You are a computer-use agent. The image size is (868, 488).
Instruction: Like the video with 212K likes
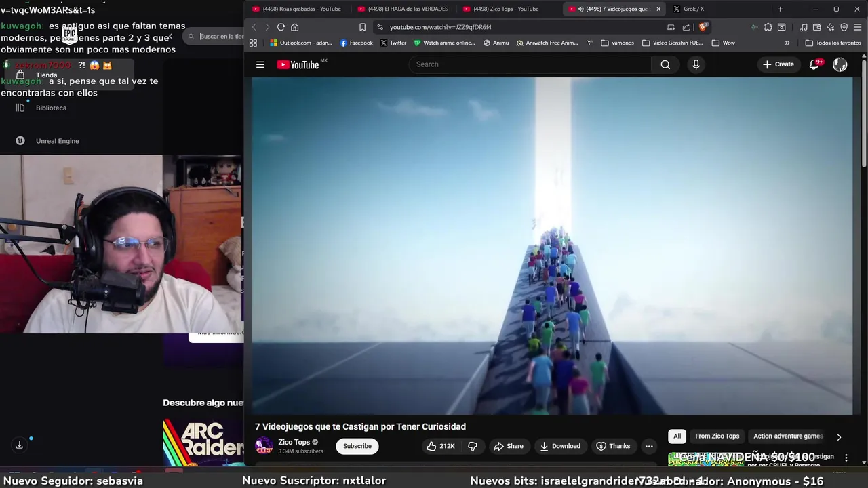pos(440,446)
